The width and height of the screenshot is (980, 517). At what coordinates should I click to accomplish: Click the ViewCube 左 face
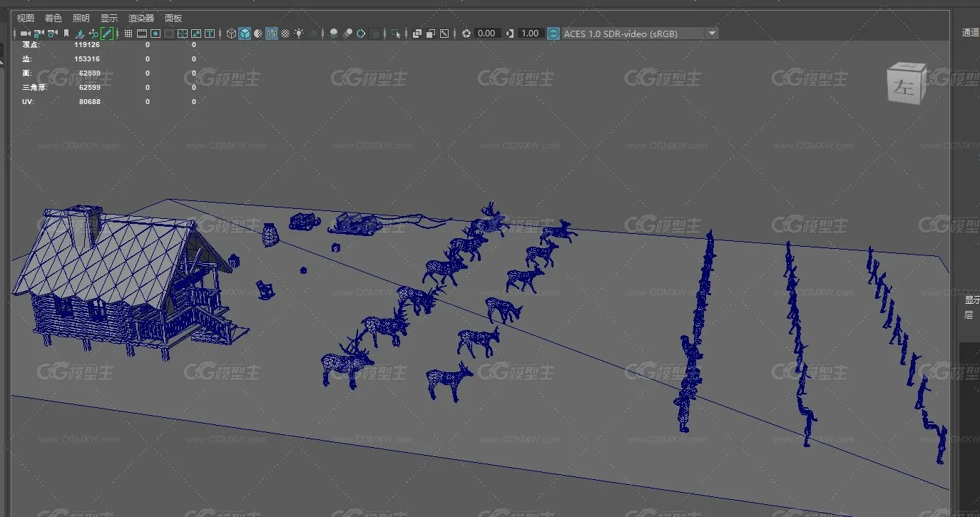tap(905, 88)
